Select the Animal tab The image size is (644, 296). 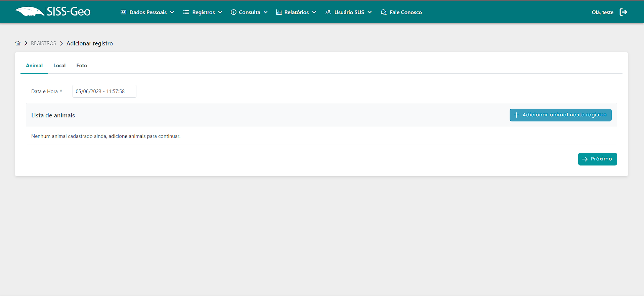[x=34, y=66]
